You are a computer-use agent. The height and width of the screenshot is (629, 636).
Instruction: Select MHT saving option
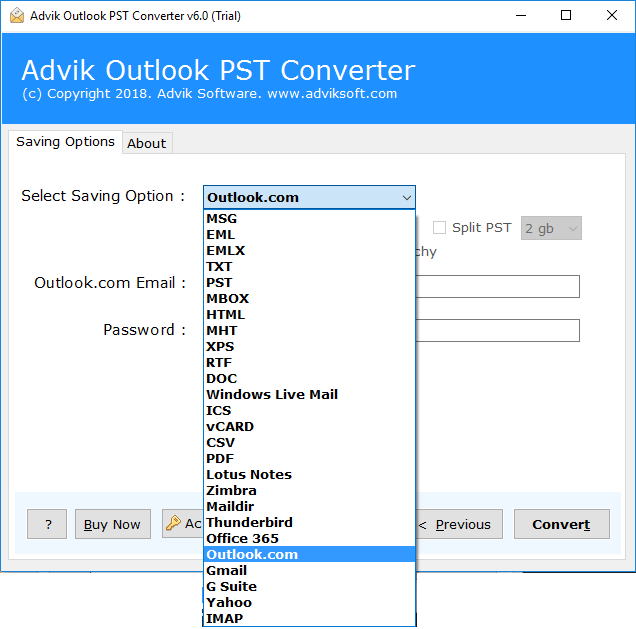click(x=309, y=331)
